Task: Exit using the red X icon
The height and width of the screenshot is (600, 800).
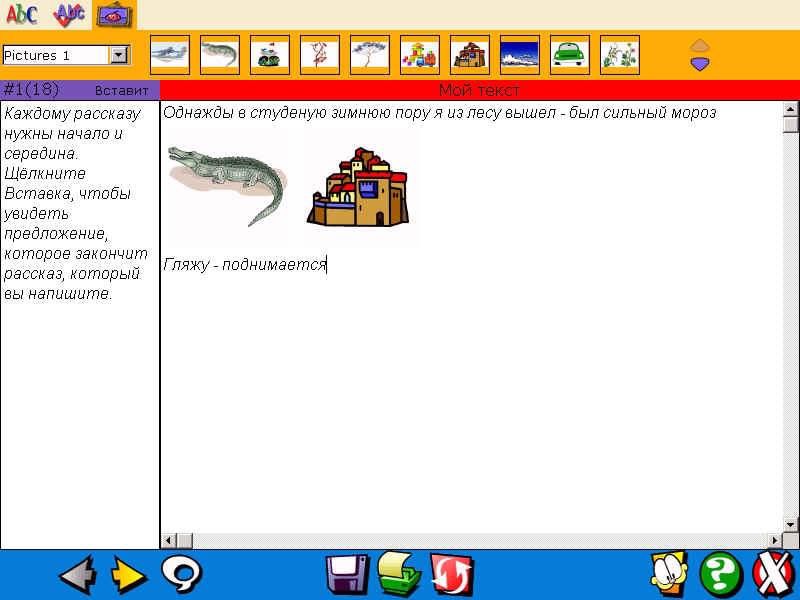Action: click(772, 575)
